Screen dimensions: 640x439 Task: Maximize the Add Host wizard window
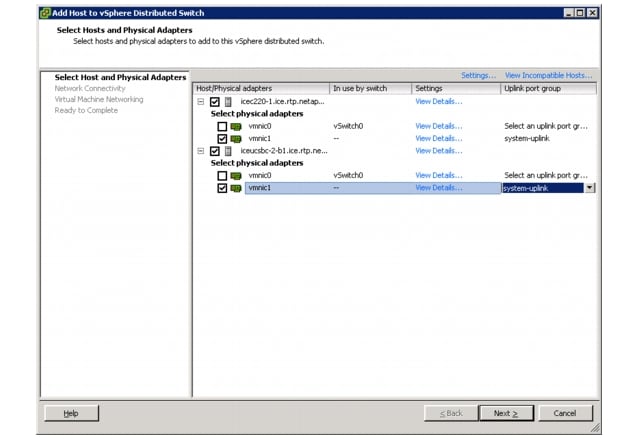coord(580,13)
